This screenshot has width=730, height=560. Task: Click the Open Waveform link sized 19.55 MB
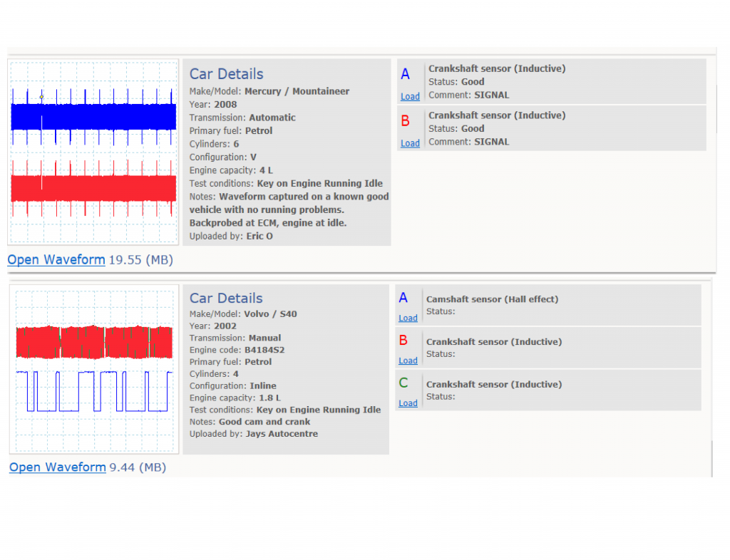56,260
